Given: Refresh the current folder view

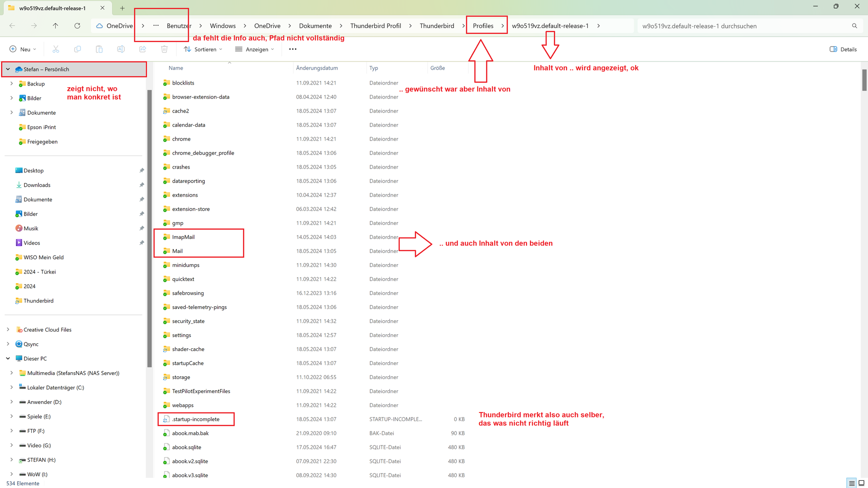Looking at the screenshot, I should (77, 26).
